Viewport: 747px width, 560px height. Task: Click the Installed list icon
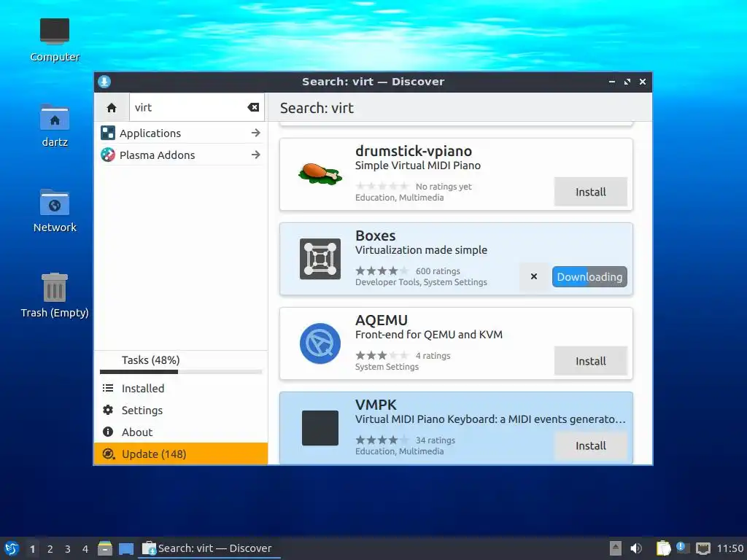108,388
